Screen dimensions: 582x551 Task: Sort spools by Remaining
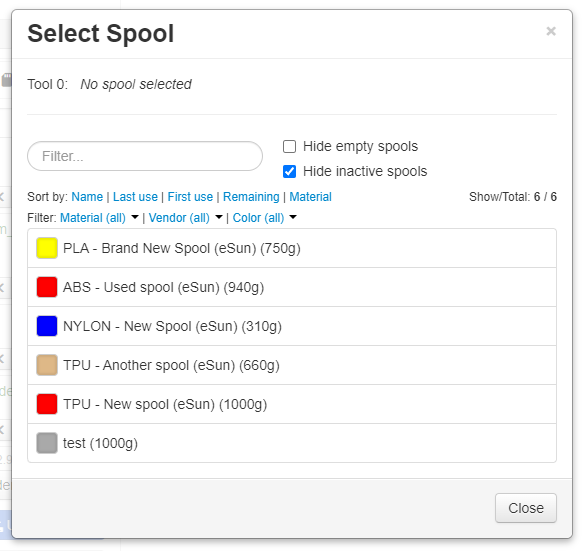click(x=251, y=197)
